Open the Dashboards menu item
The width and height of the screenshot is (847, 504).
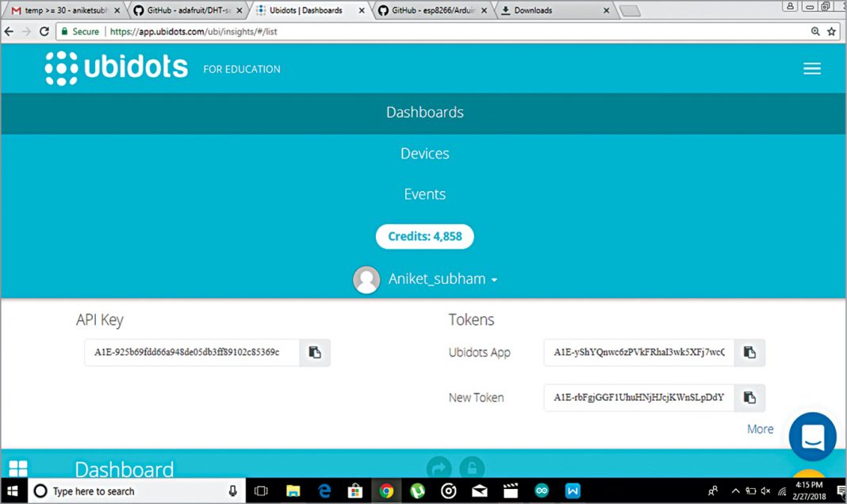click(x=424, y=113)
